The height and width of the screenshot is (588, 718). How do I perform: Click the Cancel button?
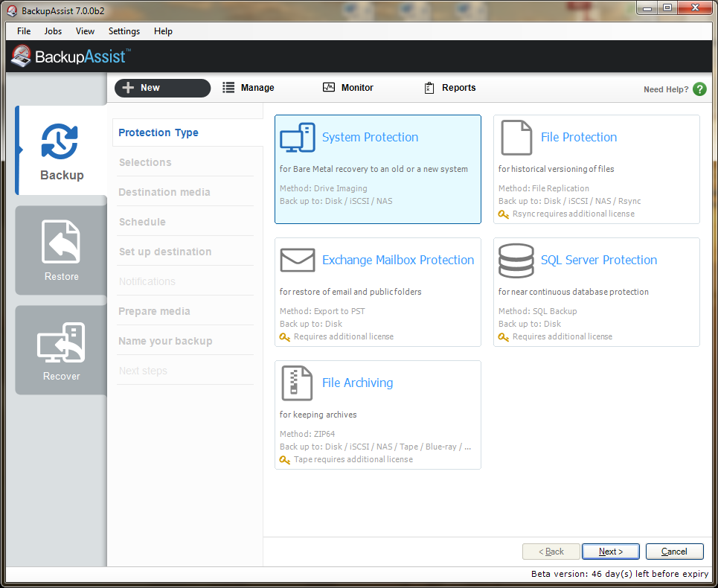pyautogui.click(x=675, y=552)
